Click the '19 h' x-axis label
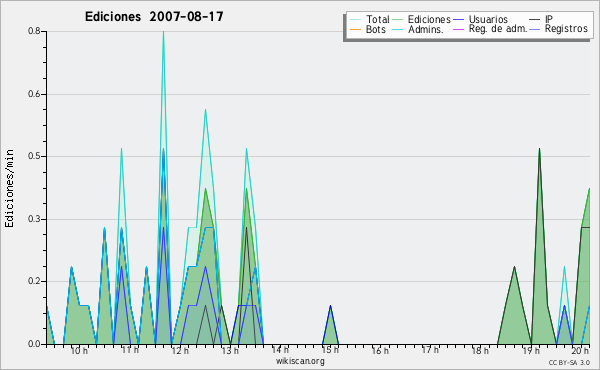600x370 pixels. (x=531, y=350)
